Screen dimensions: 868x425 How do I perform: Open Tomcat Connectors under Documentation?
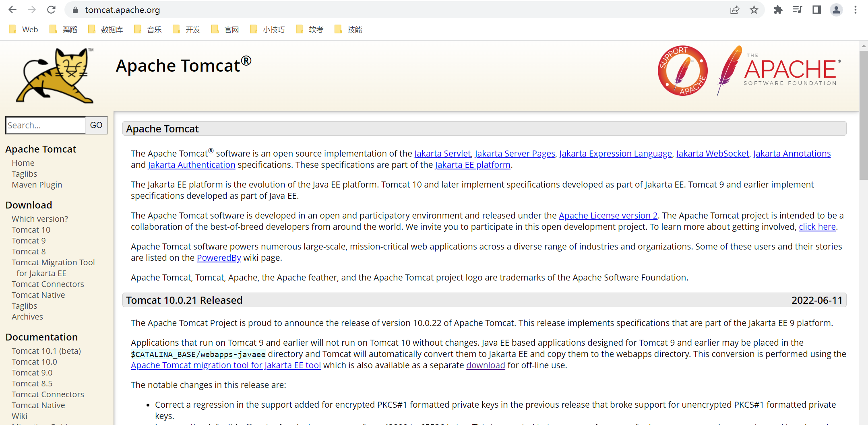[48, 394]
